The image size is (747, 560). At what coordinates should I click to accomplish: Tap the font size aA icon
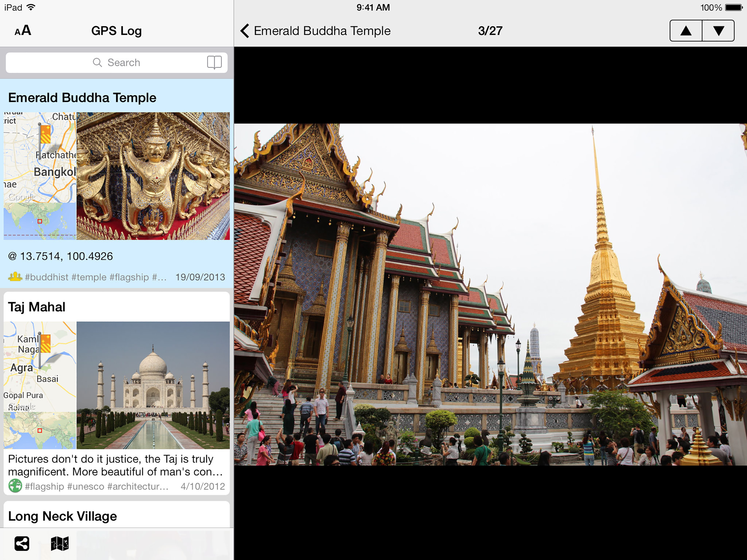(23, 31)
